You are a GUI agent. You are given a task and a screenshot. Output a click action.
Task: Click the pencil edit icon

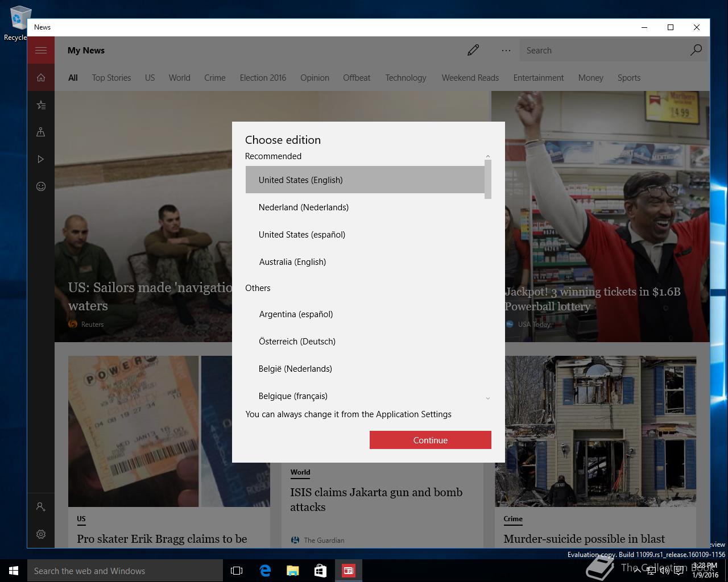tap(473, 50)
